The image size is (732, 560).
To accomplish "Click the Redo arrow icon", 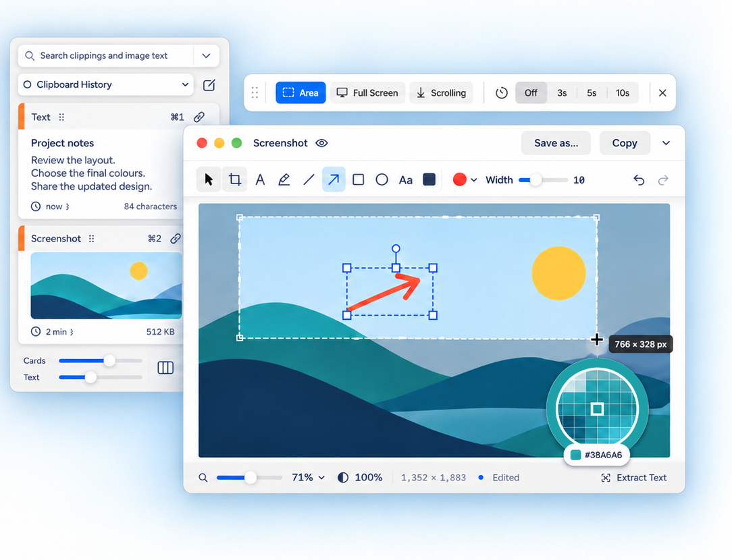I will coord(663,180).
